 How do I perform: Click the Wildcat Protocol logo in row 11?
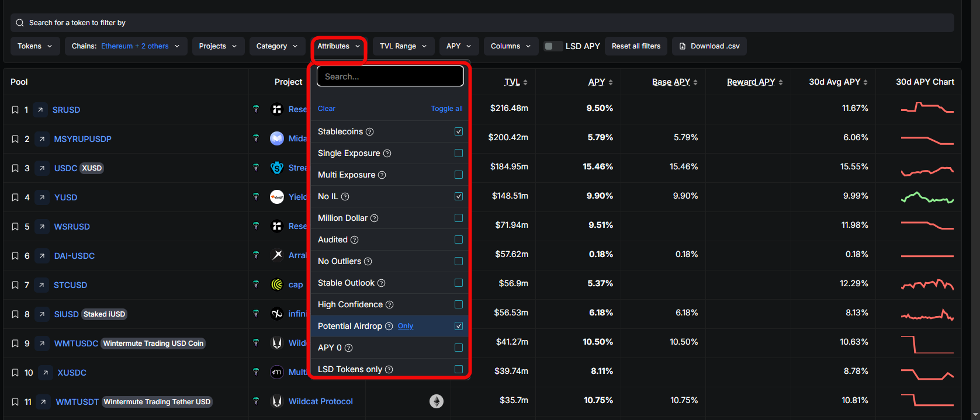pyautogui.click(x=277, y=401)
